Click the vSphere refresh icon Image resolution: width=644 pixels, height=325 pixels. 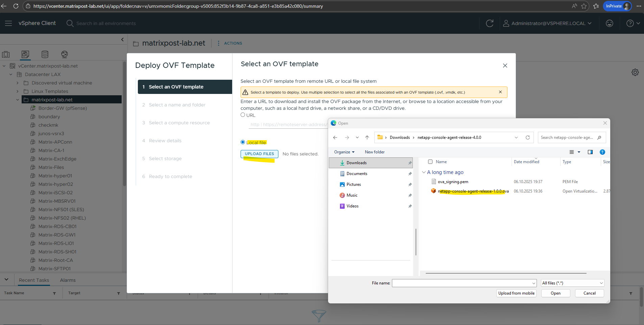490,23
